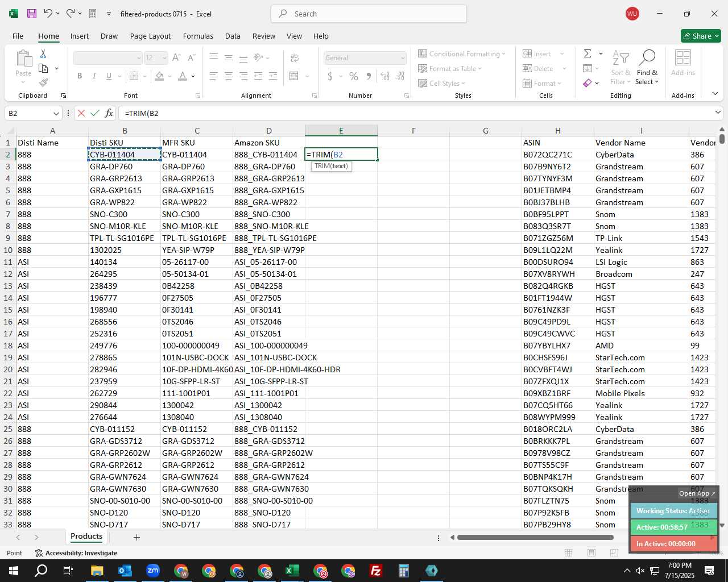Click the Search box in title bar
Screen dimensions: 728x582
[369, 14]
